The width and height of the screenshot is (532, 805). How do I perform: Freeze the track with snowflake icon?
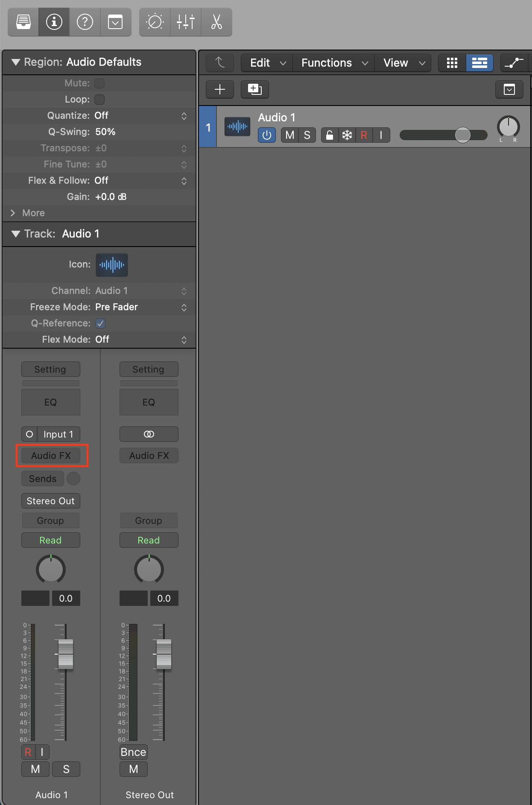click(x=347, y=135)
